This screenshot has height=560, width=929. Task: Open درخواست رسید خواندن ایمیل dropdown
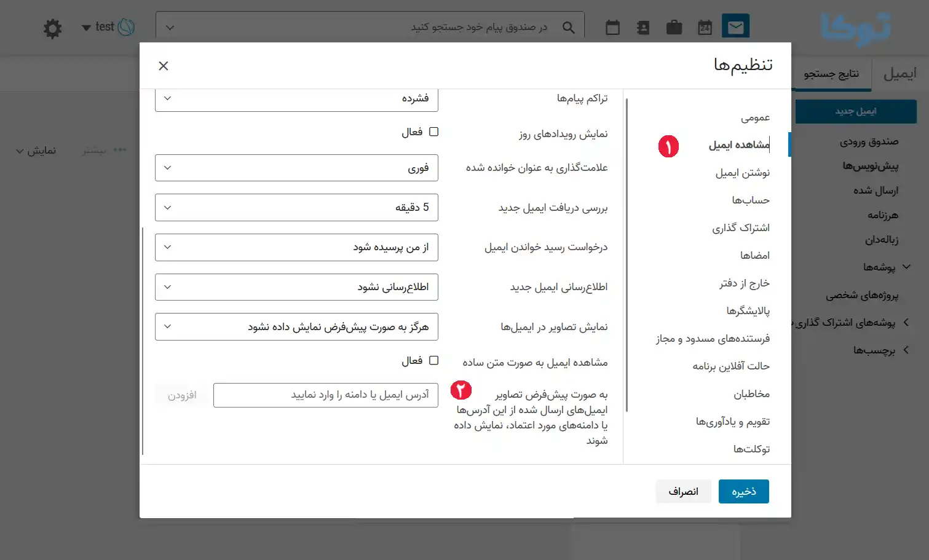pos(296,247)
